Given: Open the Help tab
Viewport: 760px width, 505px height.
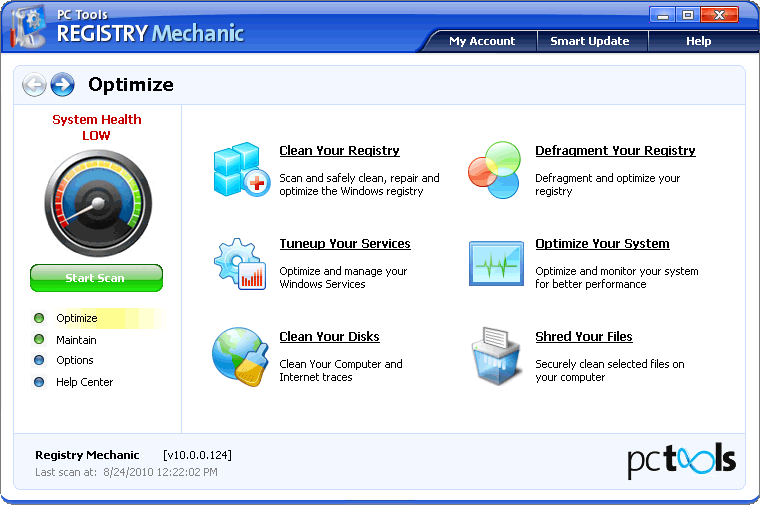Looking at the screenshot, I should (x=698, y=41).
